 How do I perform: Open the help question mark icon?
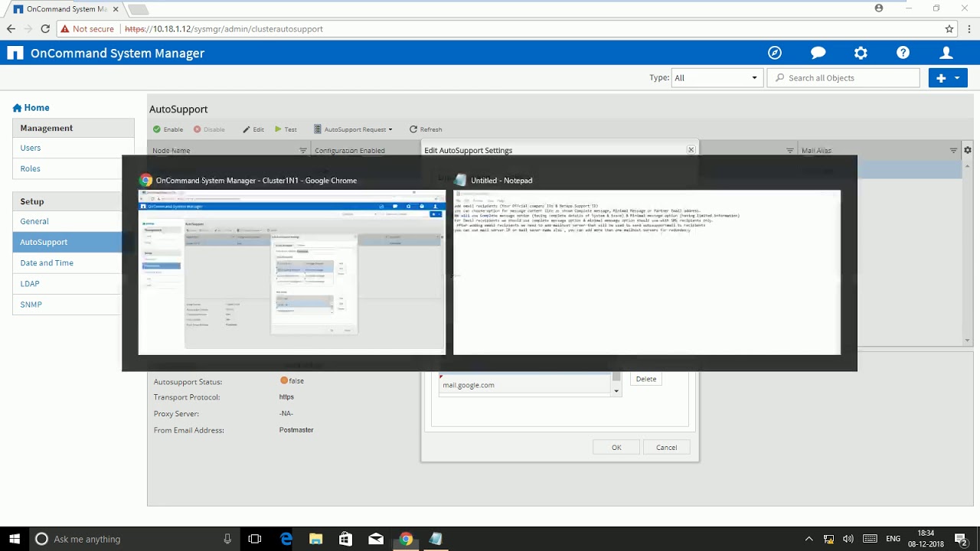[903, 53]
